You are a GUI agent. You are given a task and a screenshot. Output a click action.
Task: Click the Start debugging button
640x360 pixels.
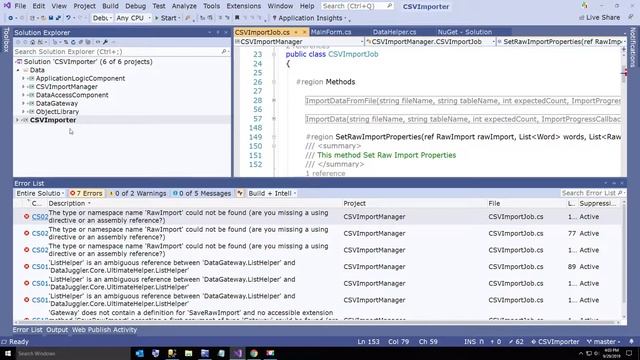[x=168, y=18]
